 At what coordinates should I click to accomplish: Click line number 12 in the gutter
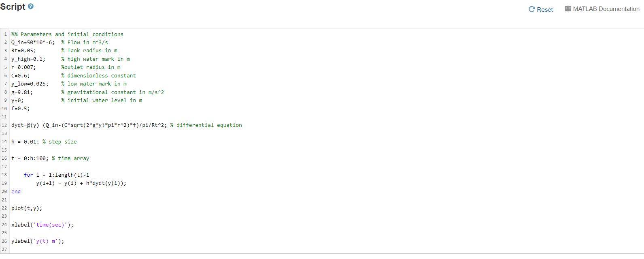click(4, 125)
